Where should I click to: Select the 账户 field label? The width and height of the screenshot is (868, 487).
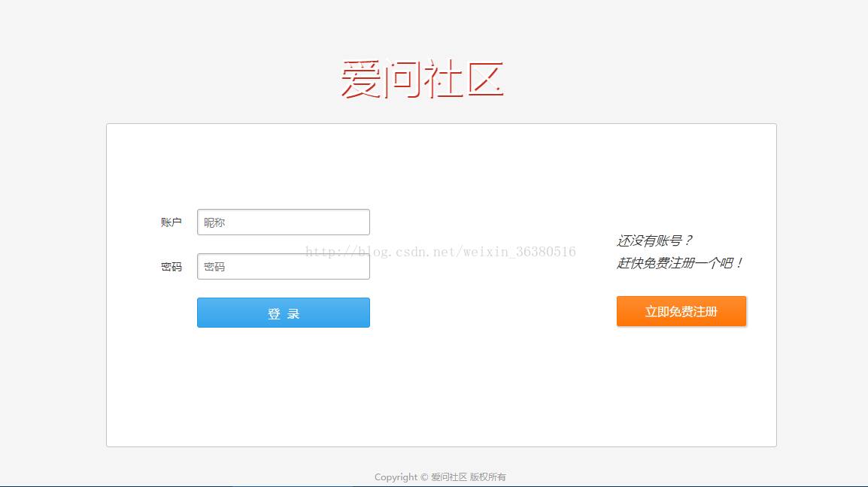[x=171, y=222]
